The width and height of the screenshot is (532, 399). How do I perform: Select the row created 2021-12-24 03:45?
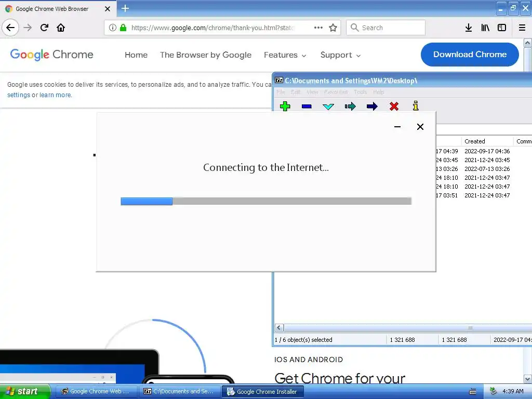[484, 160]
